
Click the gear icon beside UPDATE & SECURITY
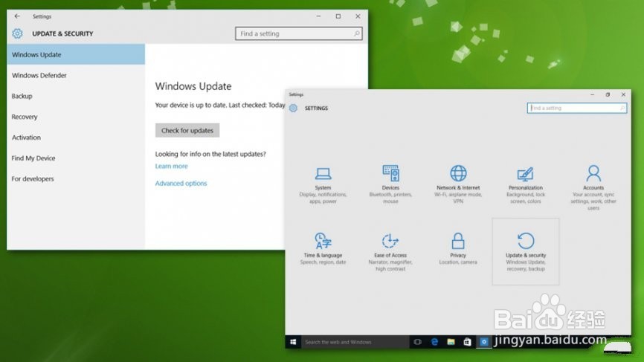17,33
